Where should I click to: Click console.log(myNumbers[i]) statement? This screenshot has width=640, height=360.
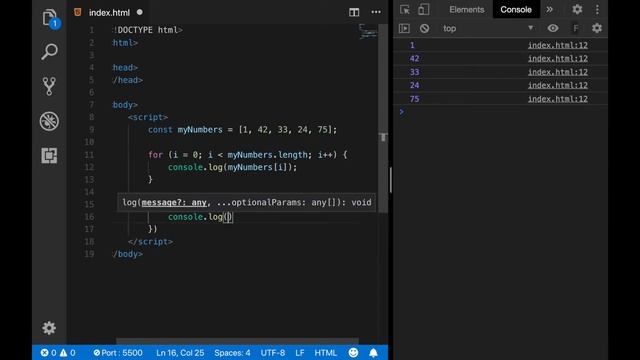click(x=232, y=167)
